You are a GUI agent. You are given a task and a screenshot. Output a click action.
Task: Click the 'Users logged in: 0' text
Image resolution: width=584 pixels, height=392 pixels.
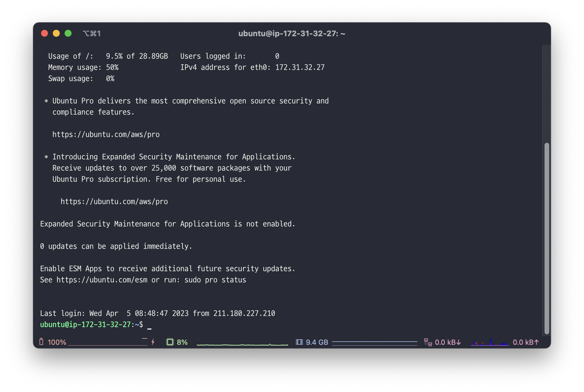[x=229, y=56]
